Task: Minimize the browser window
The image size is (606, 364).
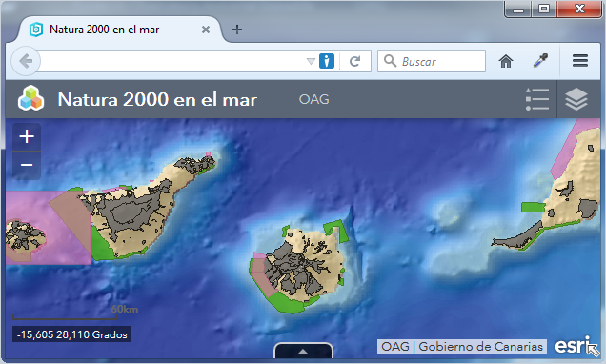Action: pyautogui.click(x=518, y=9)
